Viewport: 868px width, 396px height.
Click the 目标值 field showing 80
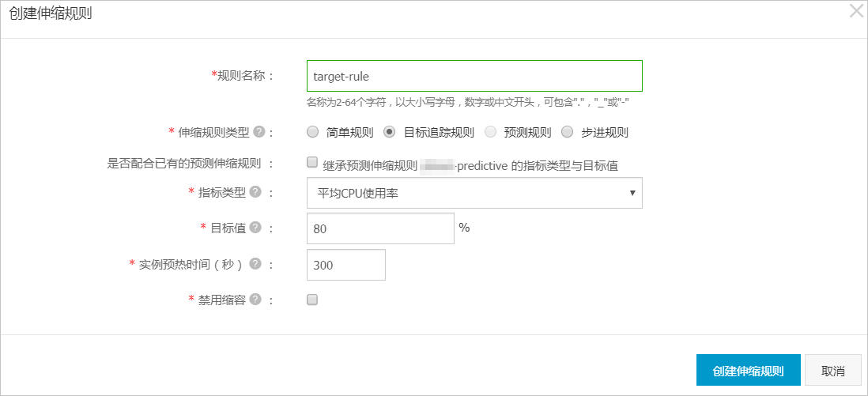pyautogui.click(x=380, y=228)
